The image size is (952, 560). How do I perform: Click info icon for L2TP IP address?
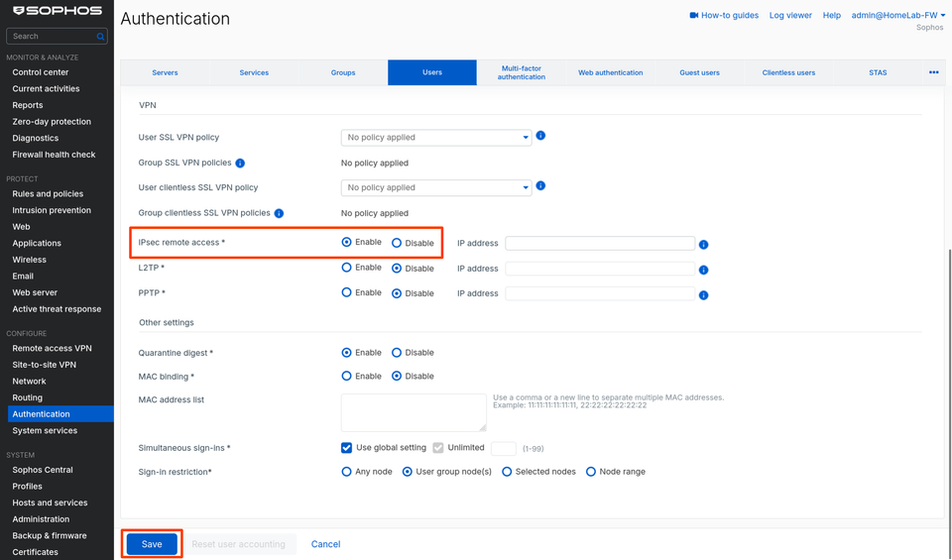703,270
